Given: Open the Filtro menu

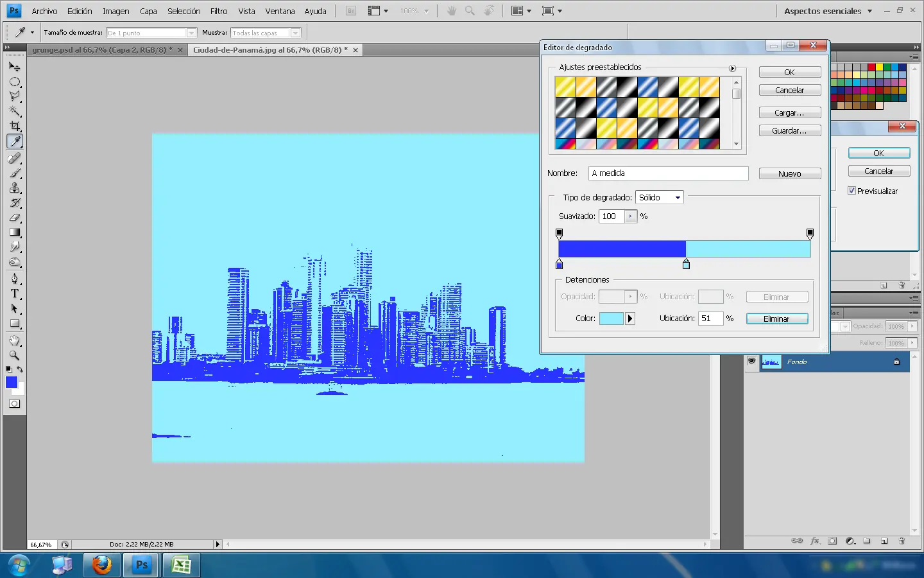Looking at the screenshot, I should pyautogui.click(x=218, y=11).
